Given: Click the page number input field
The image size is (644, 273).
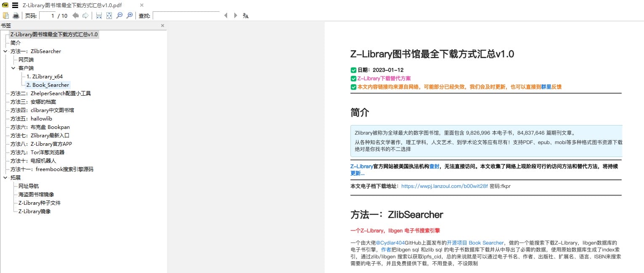Looking at the screenshot, I should (x=48, y=16).
